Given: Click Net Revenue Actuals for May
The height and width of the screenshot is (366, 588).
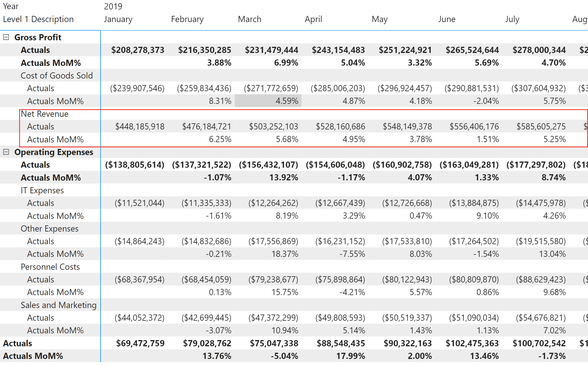Looking at the screenshot, I should [x=408, y=126].
